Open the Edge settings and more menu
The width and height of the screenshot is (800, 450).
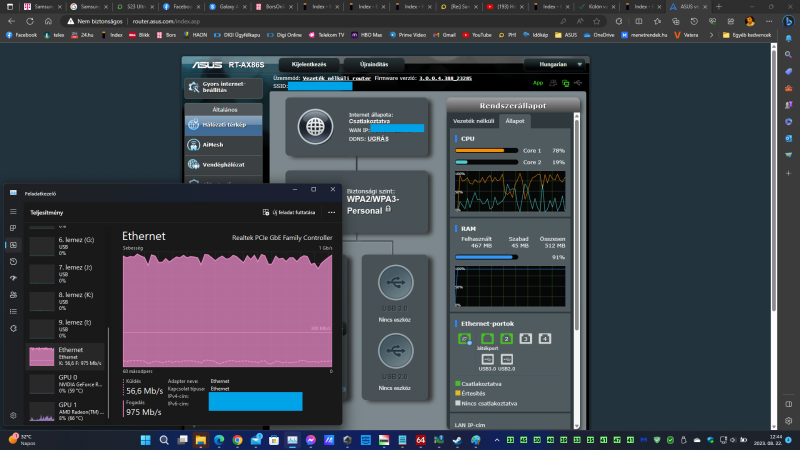769,21
